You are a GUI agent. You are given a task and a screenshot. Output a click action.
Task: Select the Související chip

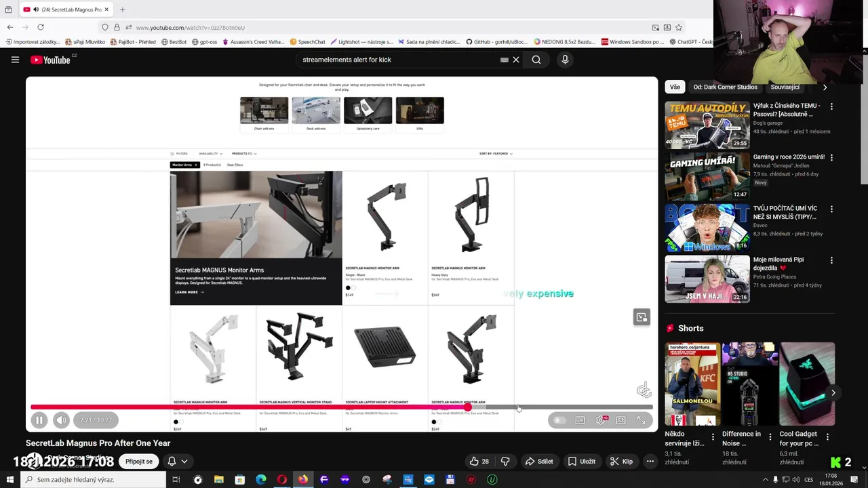(x=785, y=87)
